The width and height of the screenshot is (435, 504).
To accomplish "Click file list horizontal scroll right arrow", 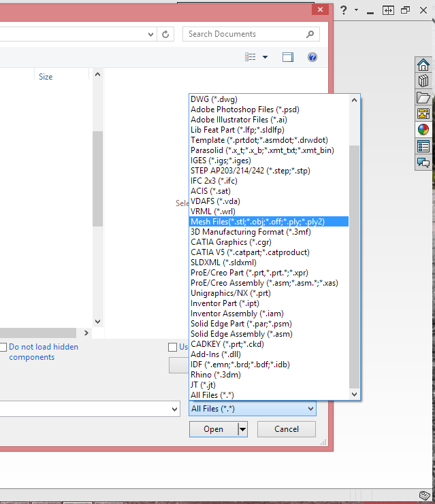I will coord(86,333).
